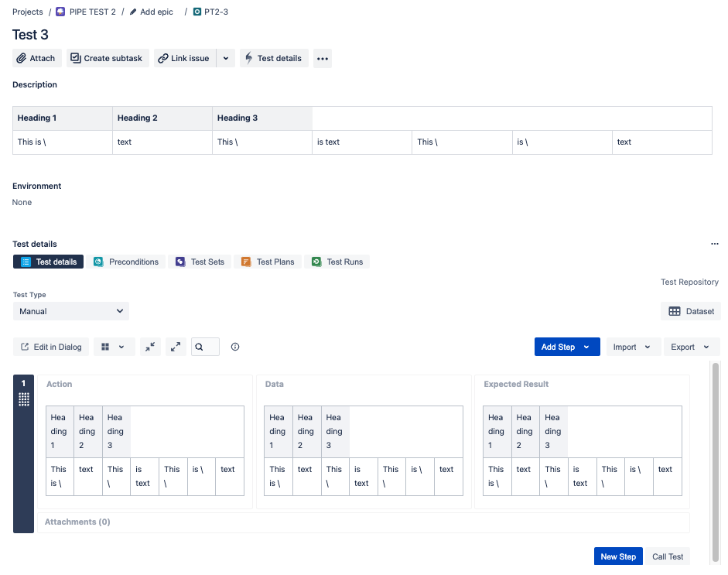Open the Test Runs tab

pos(337,262)
